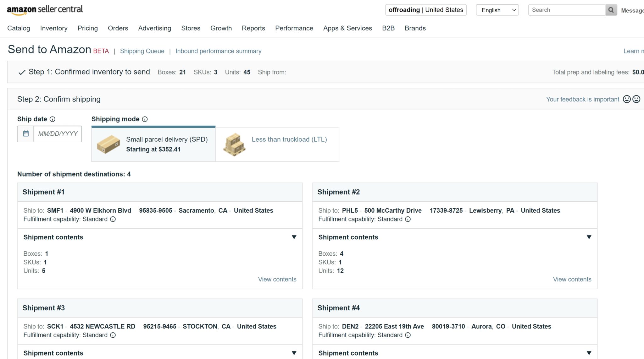This screenshot has height=359, width=644.
Task: Select Small parcel delivery (SPD) mode
Action: click(x=153, y=144)
